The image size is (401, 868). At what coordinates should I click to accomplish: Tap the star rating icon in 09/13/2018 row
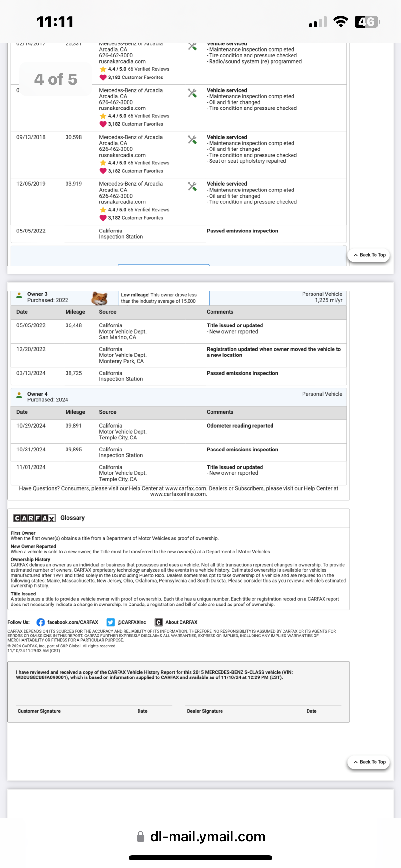[103, 163]
